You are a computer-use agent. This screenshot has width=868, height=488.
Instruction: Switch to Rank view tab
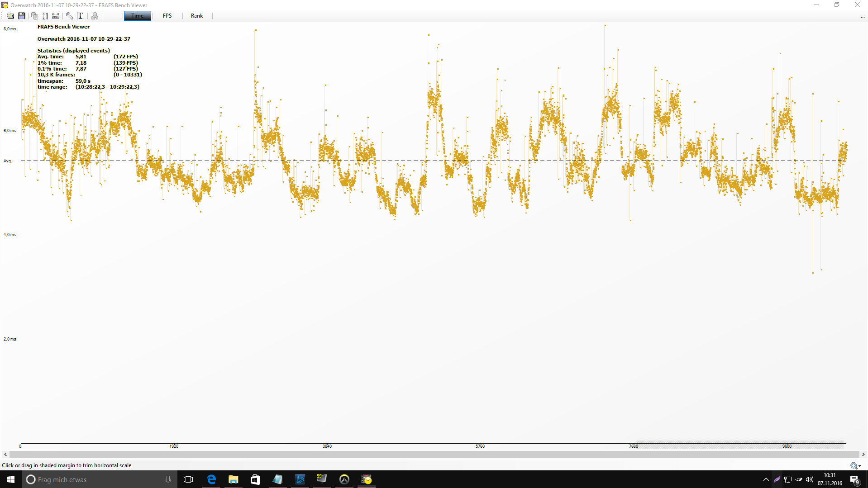tap(197, 16)
